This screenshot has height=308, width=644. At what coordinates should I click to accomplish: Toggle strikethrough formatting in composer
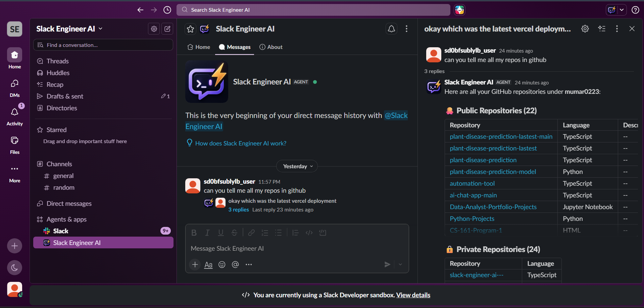234,233
